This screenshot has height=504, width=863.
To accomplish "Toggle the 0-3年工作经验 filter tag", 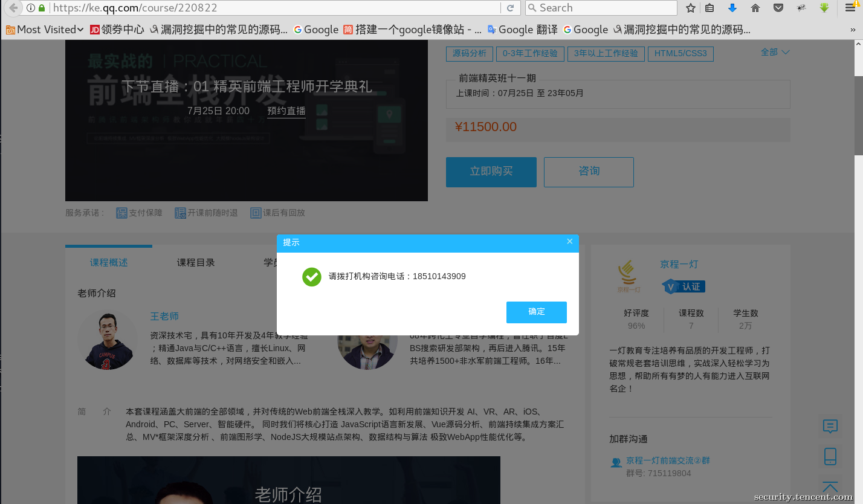I will pos(530,53).
